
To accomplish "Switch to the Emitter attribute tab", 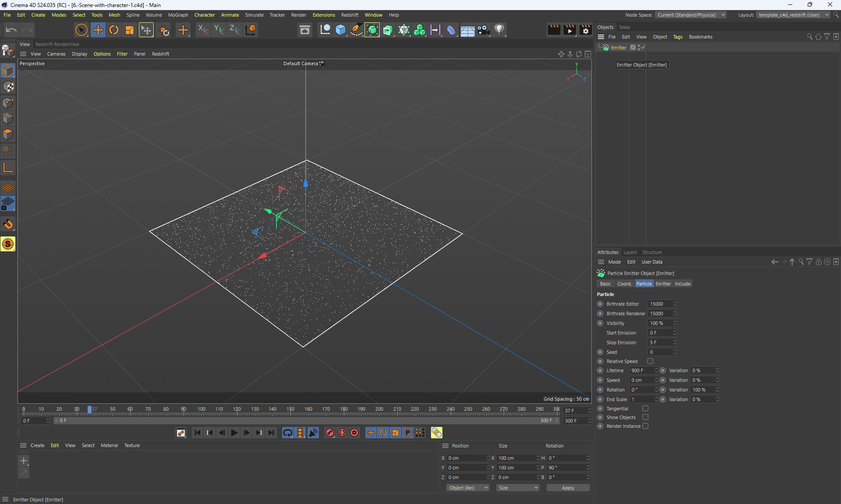I will click(663, 284).
